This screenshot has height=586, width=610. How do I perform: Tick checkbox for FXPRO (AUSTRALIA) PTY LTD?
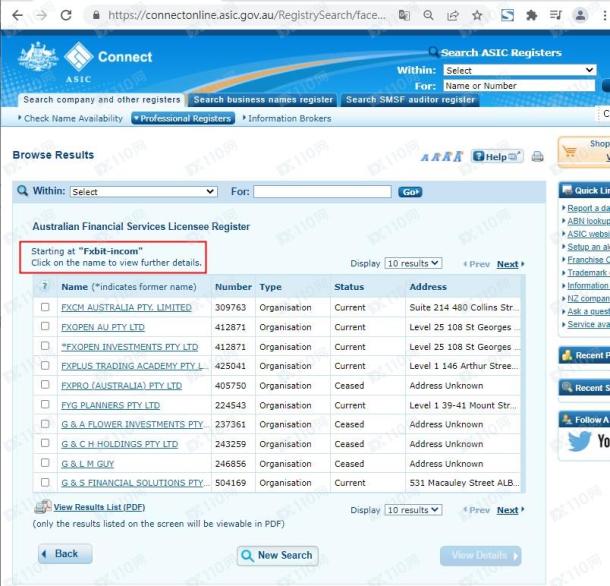tap(45, 384)
